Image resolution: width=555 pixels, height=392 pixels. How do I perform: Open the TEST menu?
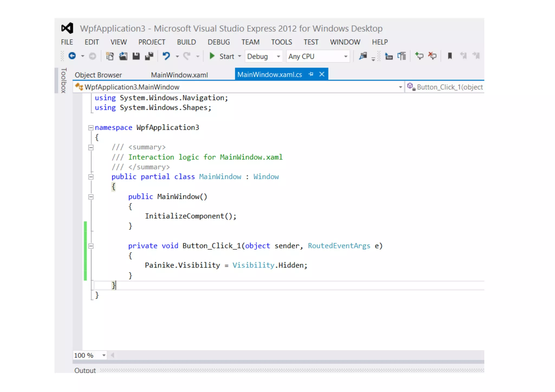click(x=311, y=42)
